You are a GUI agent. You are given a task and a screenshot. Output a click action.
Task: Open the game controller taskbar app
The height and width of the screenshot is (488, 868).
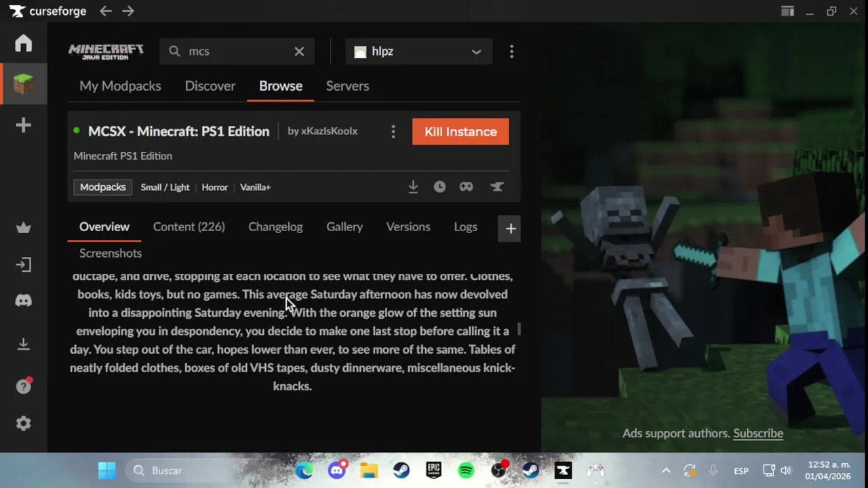[595, 470]
